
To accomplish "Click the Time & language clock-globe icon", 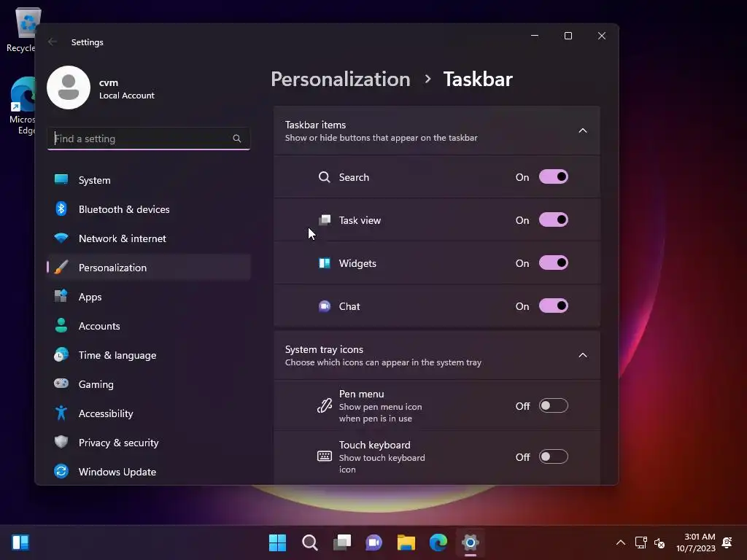I will (61, 354).
